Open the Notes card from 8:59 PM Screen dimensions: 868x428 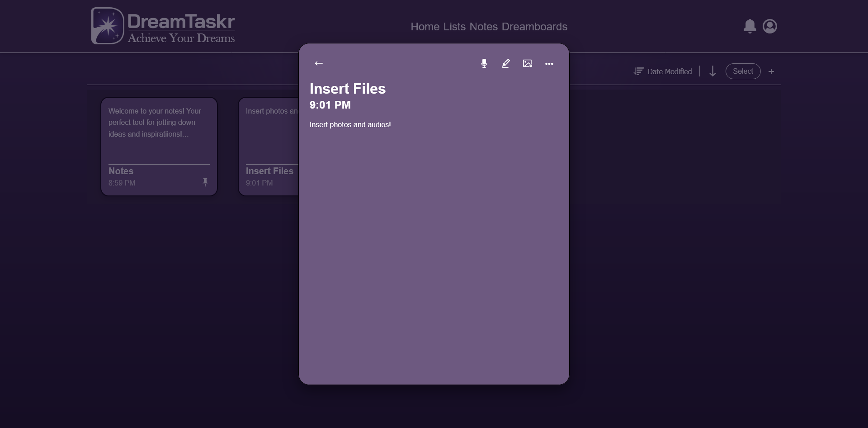[159, 147]
